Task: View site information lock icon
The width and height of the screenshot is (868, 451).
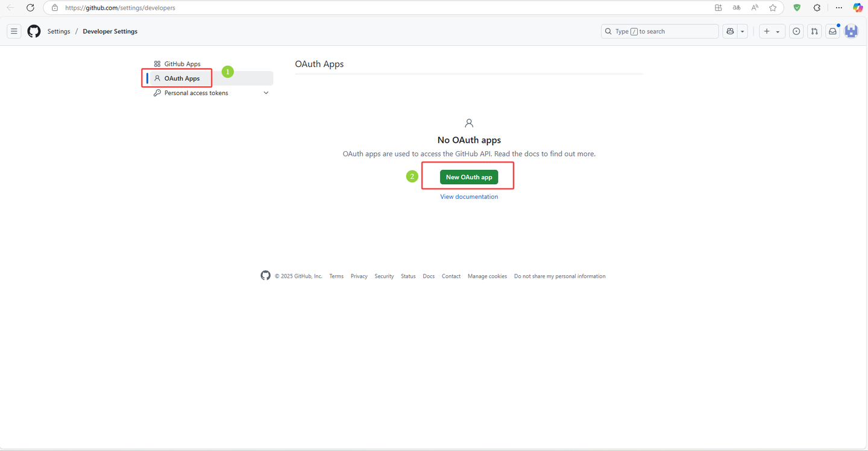Action: click(55, 8)
